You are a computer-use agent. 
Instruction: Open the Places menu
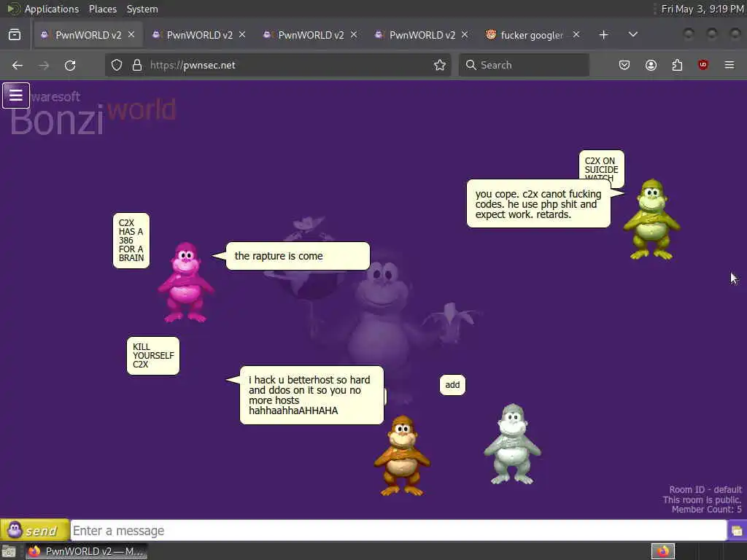pos(103,9)
